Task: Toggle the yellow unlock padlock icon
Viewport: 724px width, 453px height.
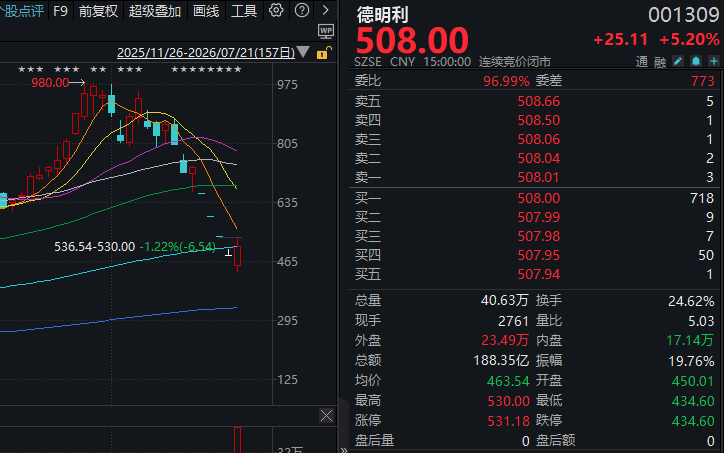Action: (324, 53)
